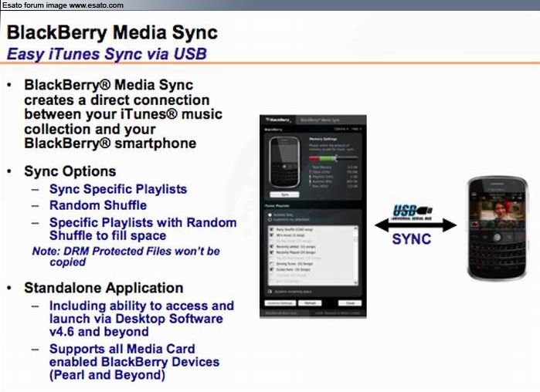Click the large BlackBerry smartphone photo on the right
Viewport: 540px width, 392px height.
[x=497, y=228]
